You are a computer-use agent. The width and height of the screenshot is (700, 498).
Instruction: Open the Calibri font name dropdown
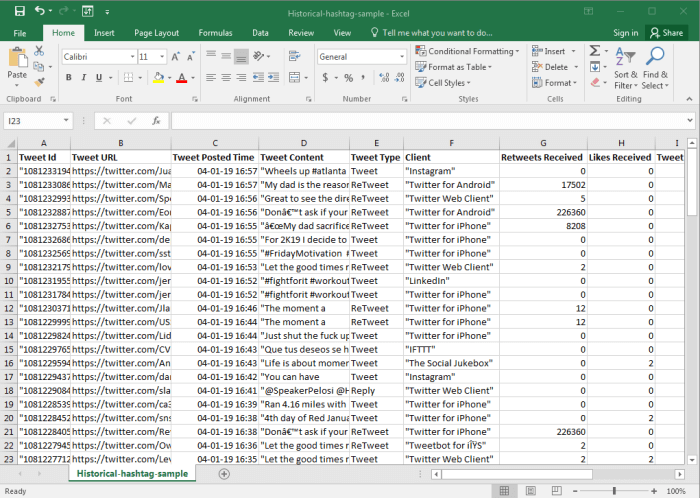(x=131, y=57)
